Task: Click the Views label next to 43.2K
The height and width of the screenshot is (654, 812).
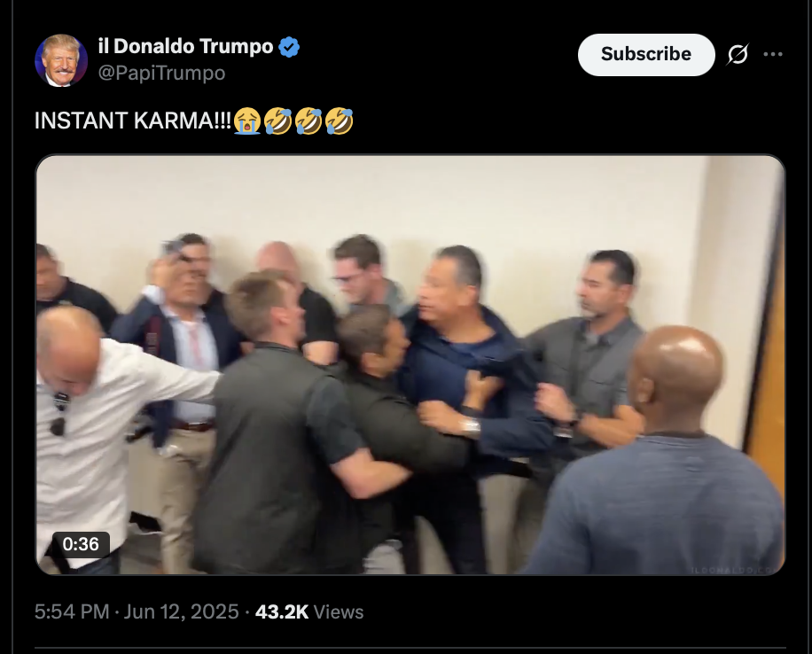Action: click(x=339, y=612)
